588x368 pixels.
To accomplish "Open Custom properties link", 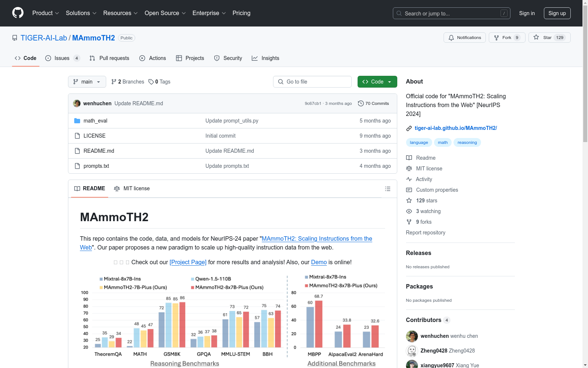I will 432,190.
